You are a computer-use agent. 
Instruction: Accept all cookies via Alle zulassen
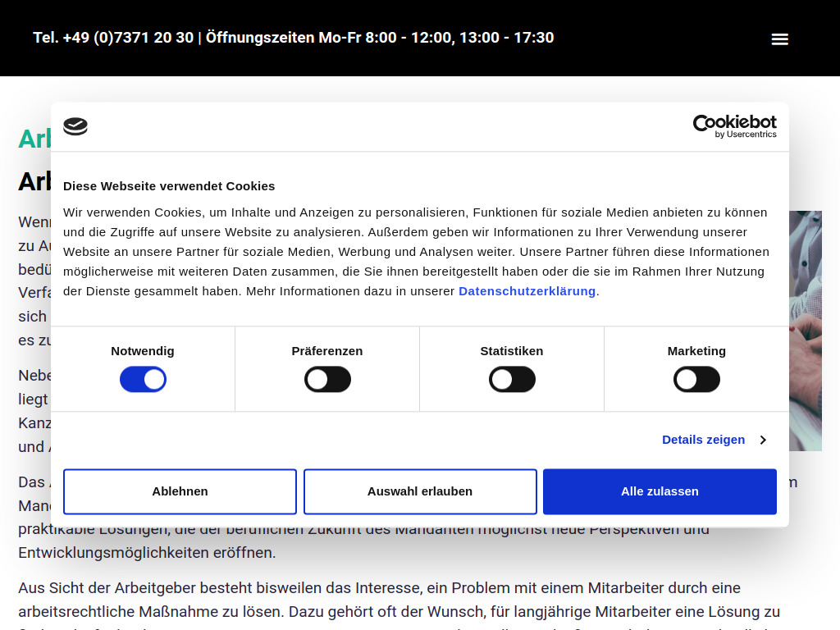click(660, 491)
